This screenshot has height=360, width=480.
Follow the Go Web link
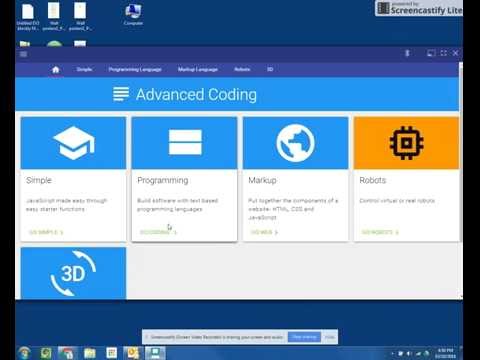pos(264,232)
